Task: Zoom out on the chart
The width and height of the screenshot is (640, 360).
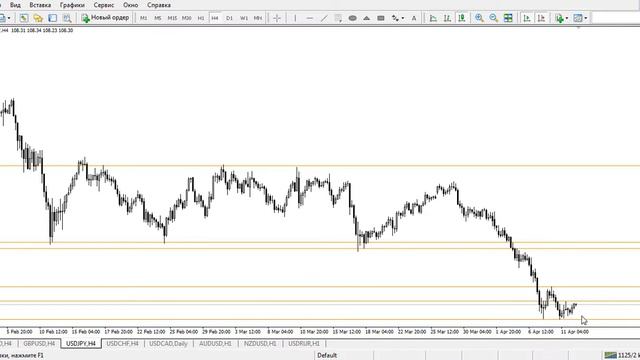Action: [x=493, y=18]
